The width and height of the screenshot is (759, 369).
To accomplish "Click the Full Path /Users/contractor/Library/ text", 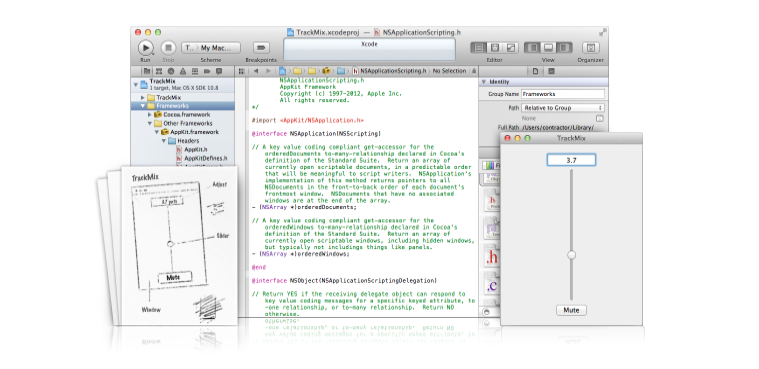I will (x=557, y=127).
